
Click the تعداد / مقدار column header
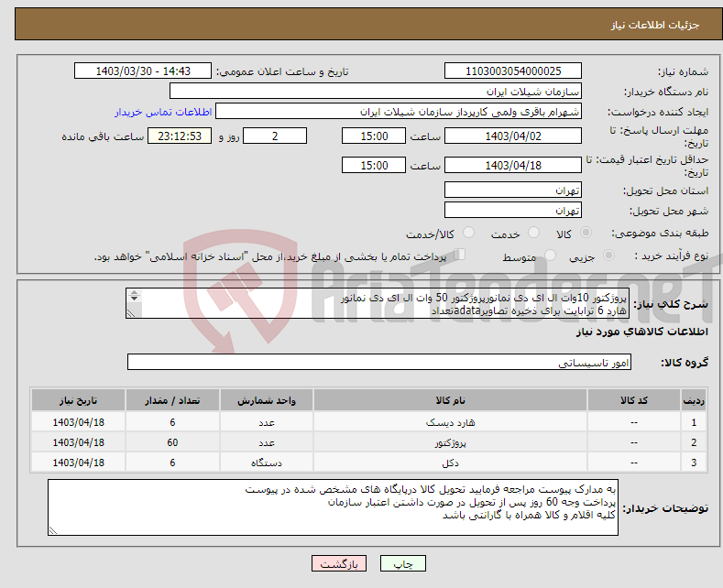172,400
